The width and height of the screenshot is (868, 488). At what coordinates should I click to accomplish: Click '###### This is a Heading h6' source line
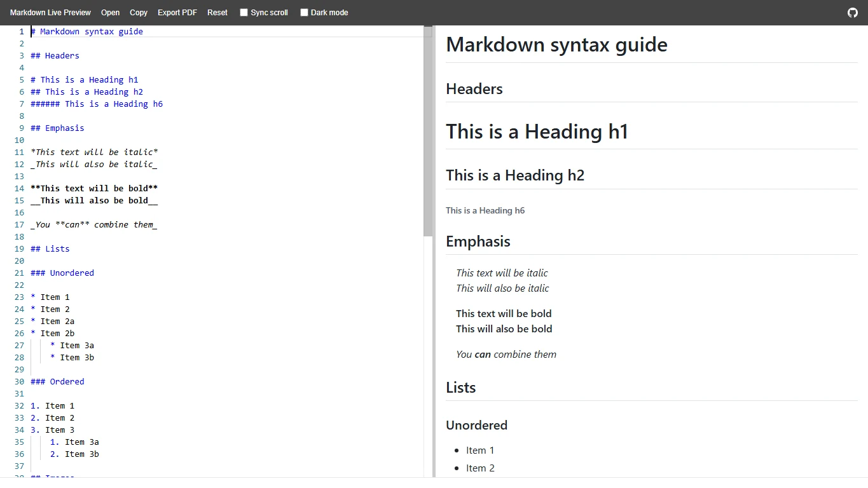pyautogui.click(x=97, y=104)
